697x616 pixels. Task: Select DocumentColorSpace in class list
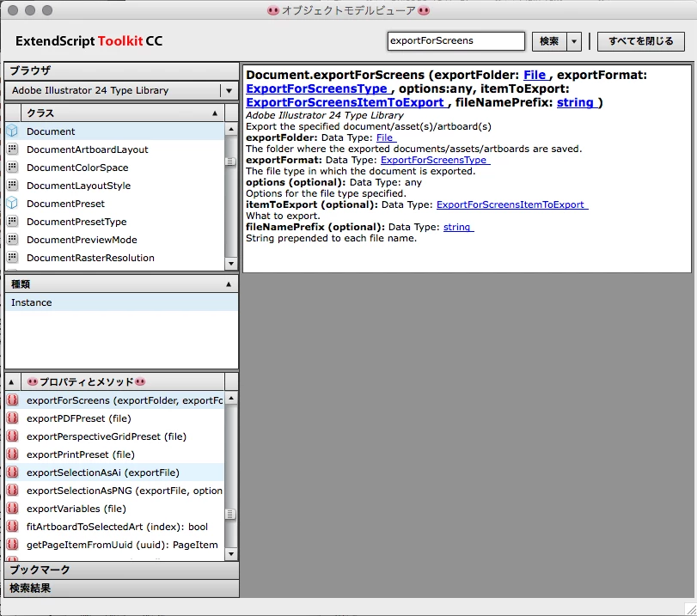[114, 168]
